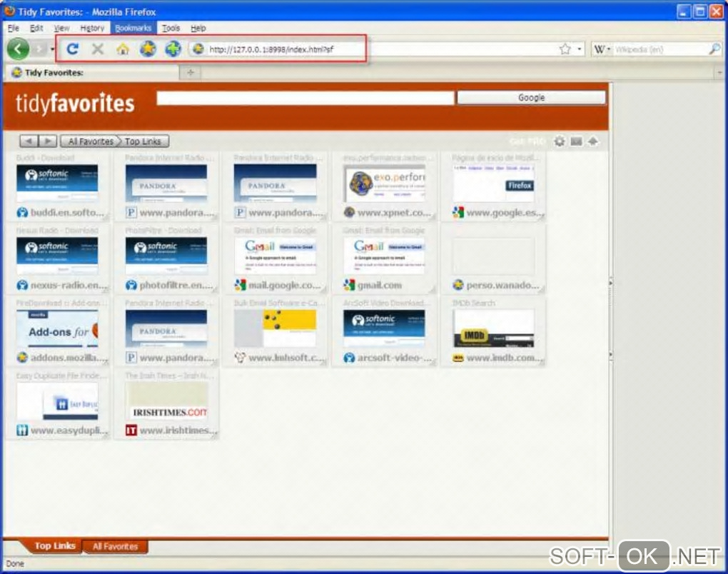Screen dimensions: 728x574
Task: Open the View menu
Action: pyautogui.click(x=62, y=28)
